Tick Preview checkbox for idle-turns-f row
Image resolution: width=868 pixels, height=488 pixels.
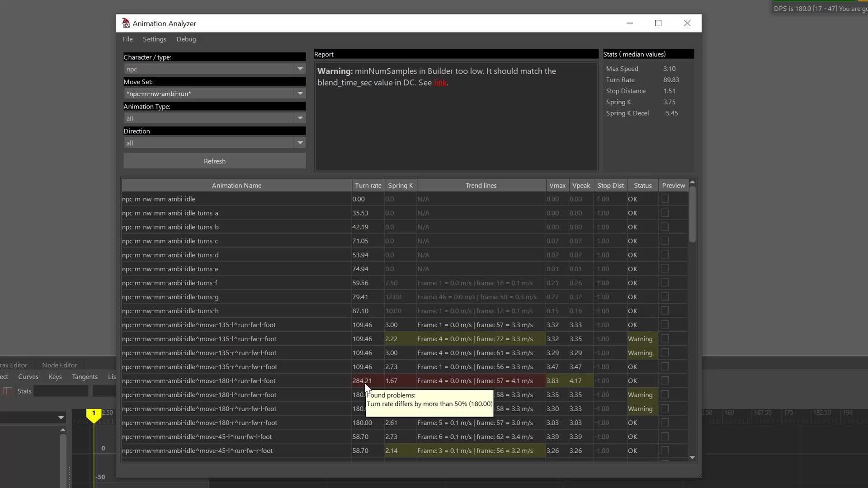click(665, 283)
